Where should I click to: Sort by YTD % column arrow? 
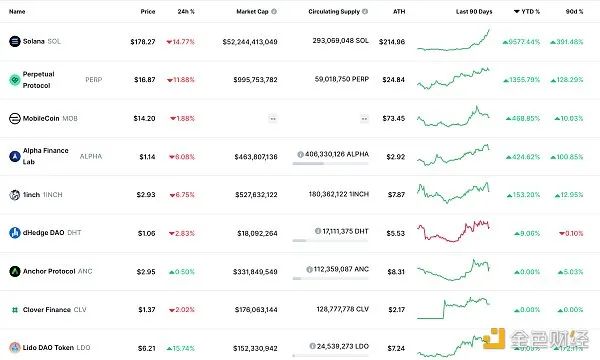517,11
